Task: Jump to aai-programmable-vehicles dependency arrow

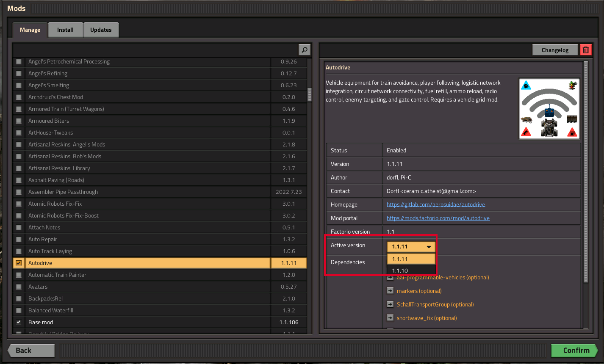Action: pos(390,278)
